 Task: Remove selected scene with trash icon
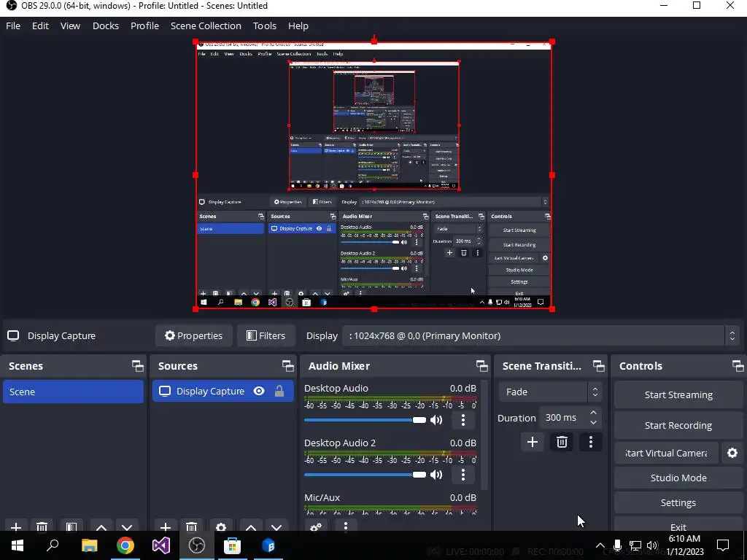pos(42,526)
